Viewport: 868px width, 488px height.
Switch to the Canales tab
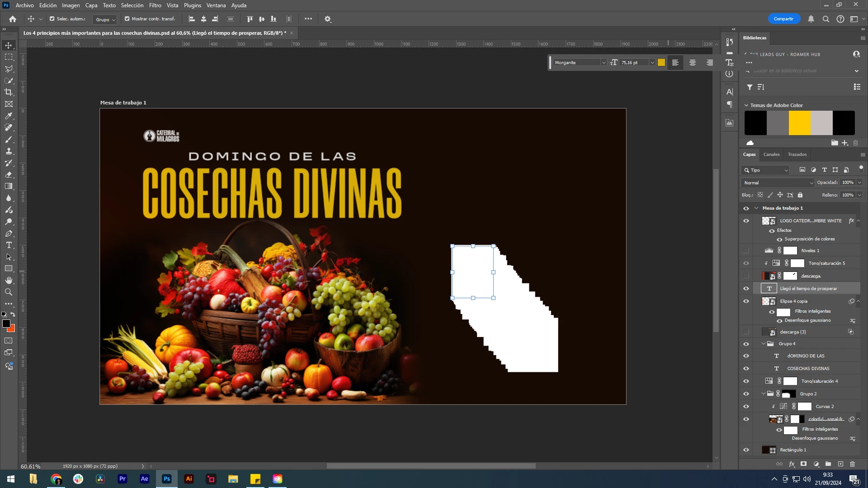coord(771,155)
